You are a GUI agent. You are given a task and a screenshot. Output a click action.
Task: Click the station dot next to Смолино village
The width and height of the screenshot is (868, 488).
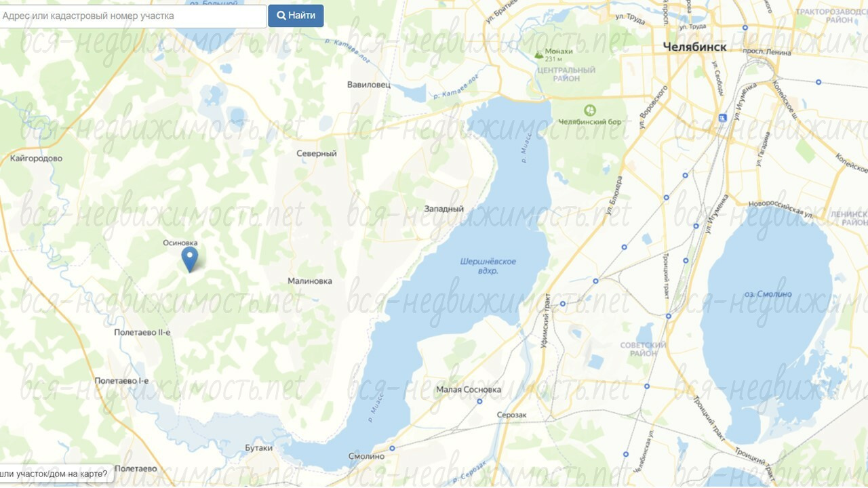click(392, 448)
